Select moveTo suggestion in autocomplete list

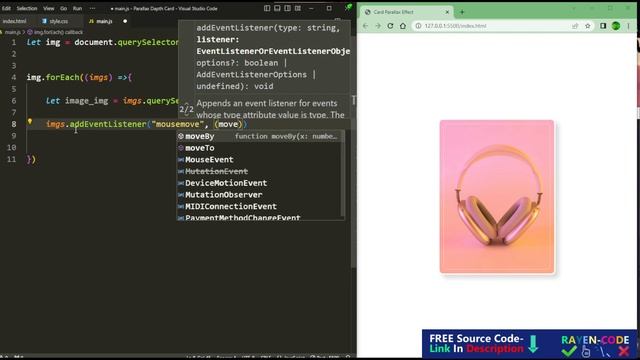260,148
